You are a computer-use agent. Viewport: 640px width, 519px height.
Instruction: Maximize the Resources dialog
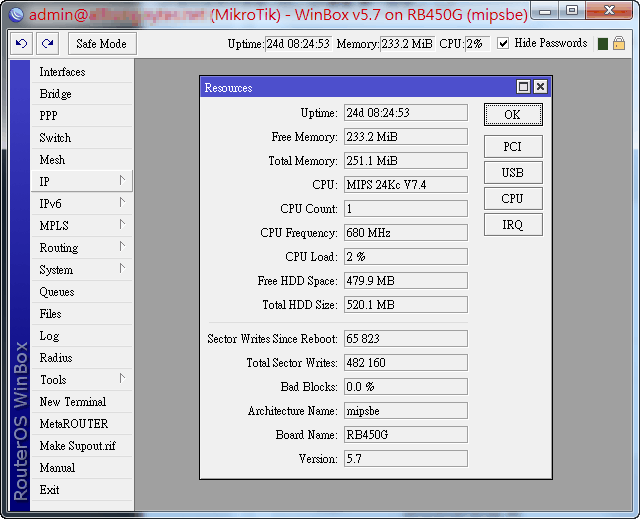point(523,86)
